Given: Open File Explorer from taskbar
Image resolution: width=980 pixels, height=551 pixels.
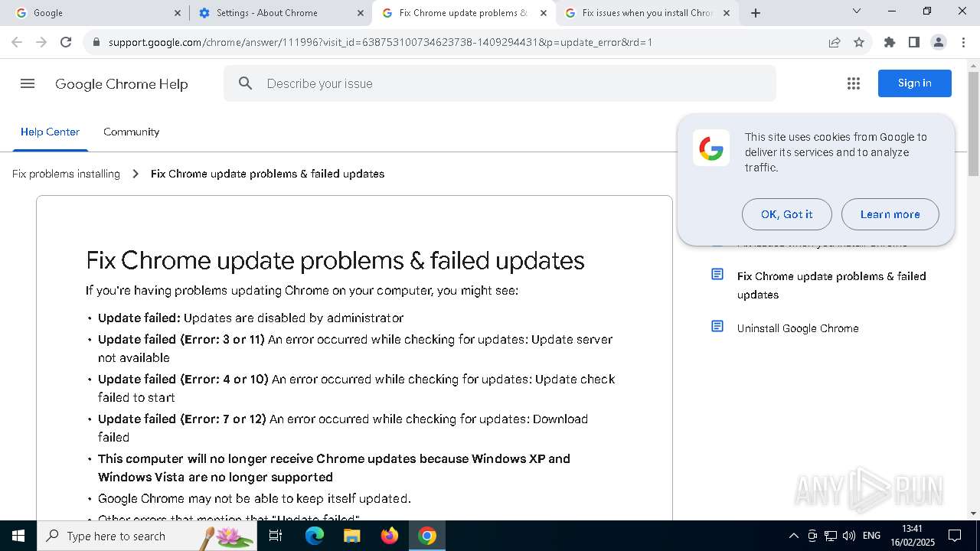Looking at the screenshot, I should tap(351, 536).
